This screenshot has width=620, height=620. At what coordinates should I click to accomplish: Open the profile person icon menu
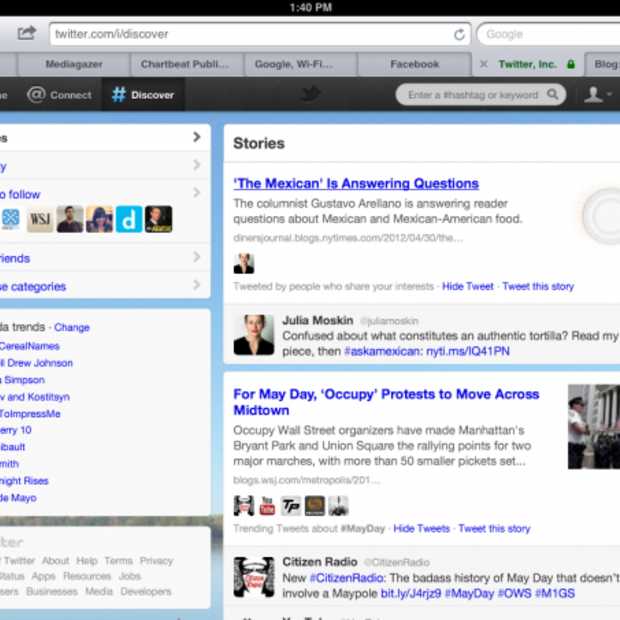(x=593, y=95)
